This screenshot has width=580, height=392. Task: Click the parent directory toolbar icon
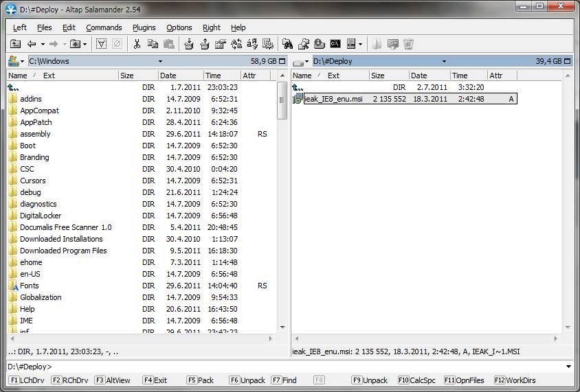(15, 44)
